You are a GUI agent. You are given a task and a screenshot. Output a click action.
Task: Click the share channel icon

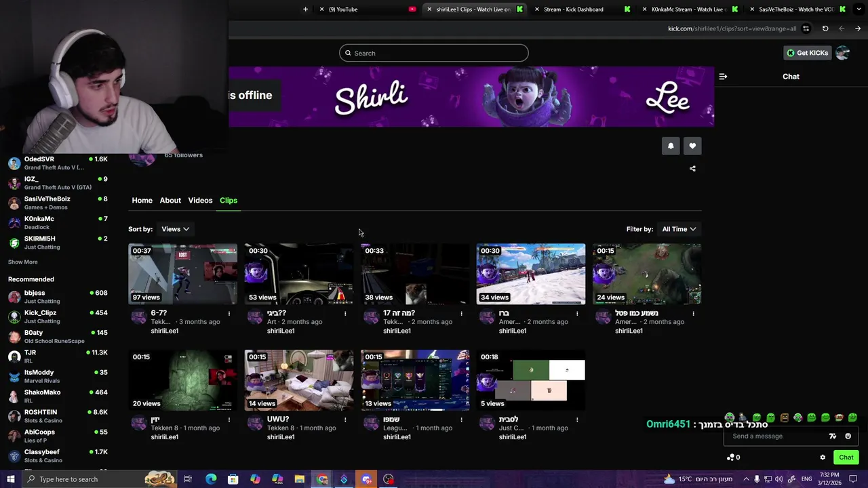pyautogui.click(x=692, y=169)
